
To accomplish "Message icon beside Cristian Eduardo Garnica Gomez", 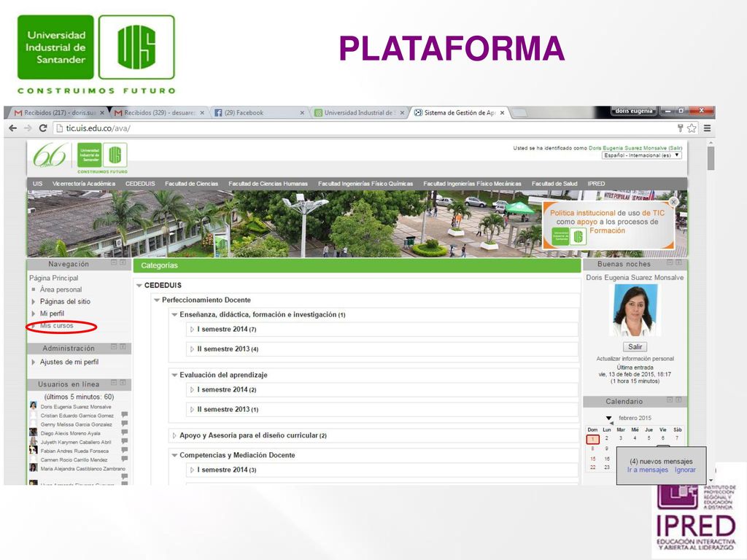I will click(124, 415).
